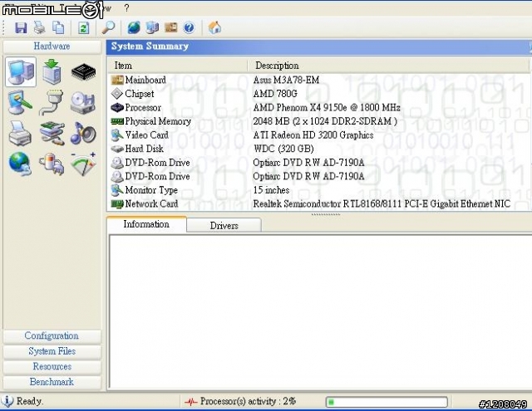This screenshot has width=532, height=411.
Task: Select the printer icon in Hardware panel
Action: (x=20, y=134)
